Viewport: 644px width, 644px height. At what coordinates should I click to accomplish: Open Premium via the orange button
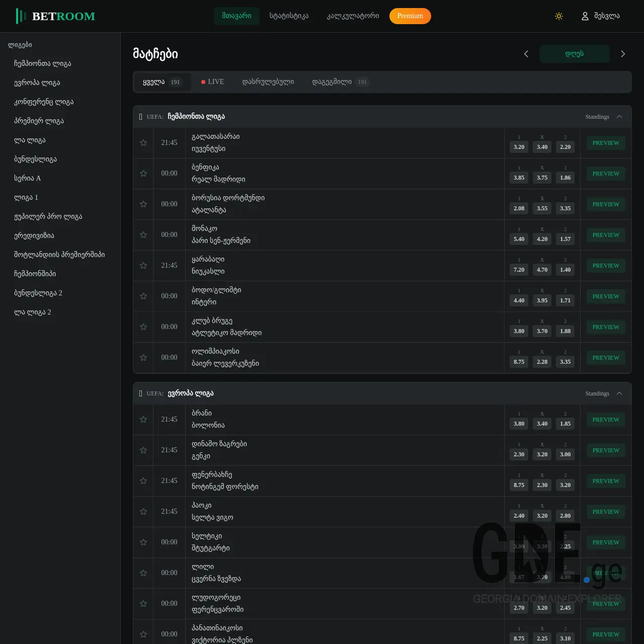click(x=410, y=16)
